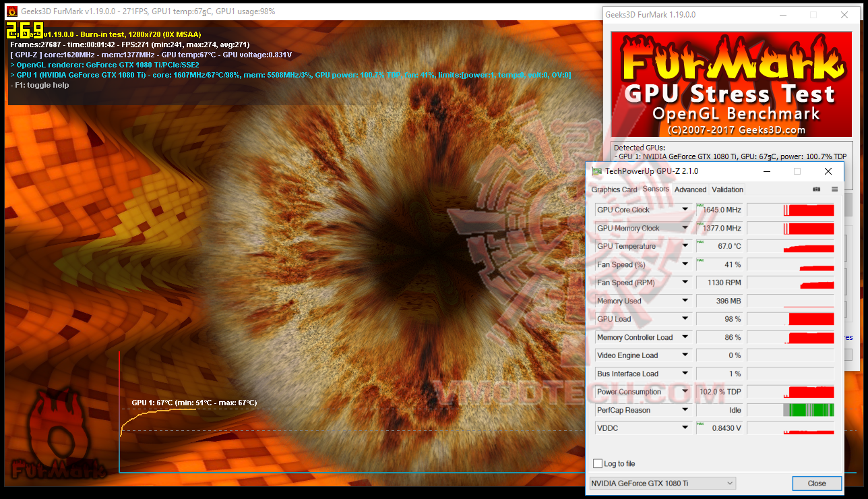Screen dimensions: 868x499
Task: Enable the Log to file checkbox
Action: (x=598, y=464)
